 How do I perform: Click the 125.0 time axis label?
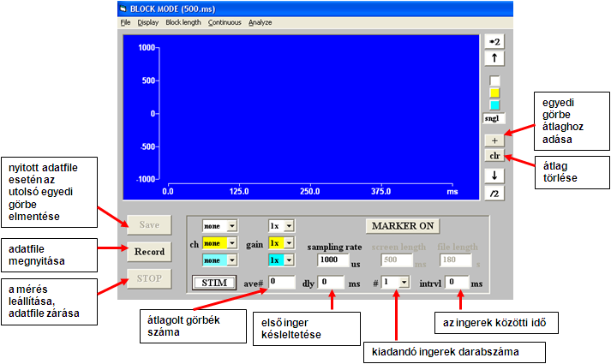[239, 192]
